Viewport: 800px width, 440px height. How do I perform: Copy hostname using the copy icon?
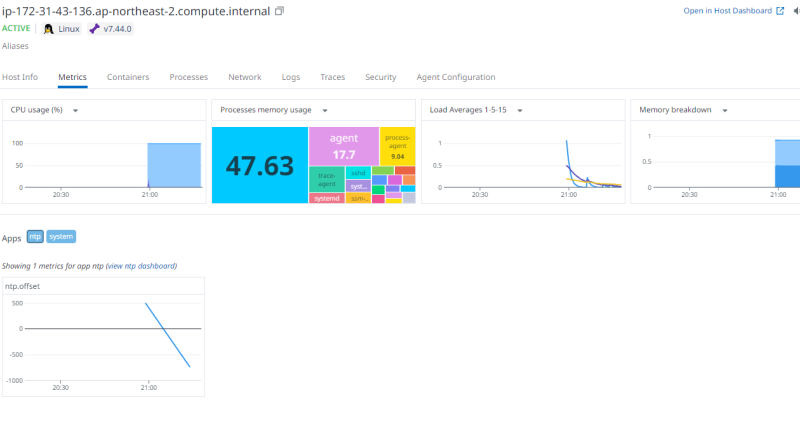[x=279, y=11]
